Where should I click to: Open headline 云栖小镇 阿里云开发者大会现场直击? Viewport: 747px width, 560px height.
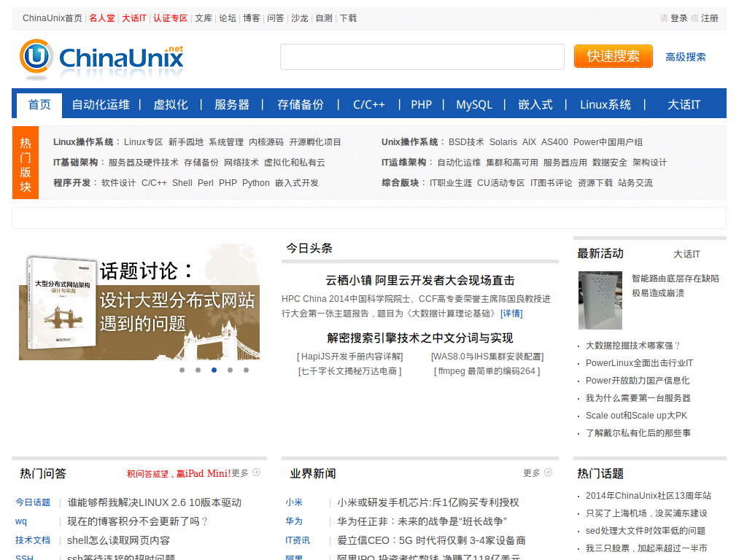[x=419, y=281]
